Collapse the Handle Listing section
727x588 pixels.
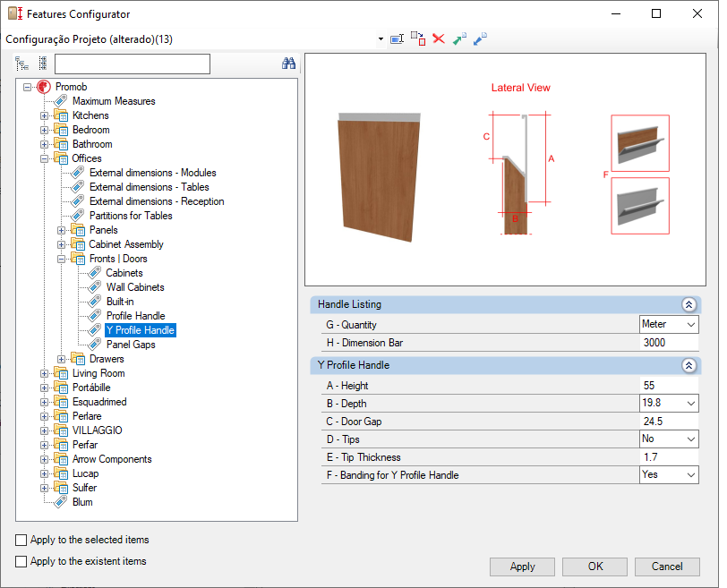[x=689, y=304]
